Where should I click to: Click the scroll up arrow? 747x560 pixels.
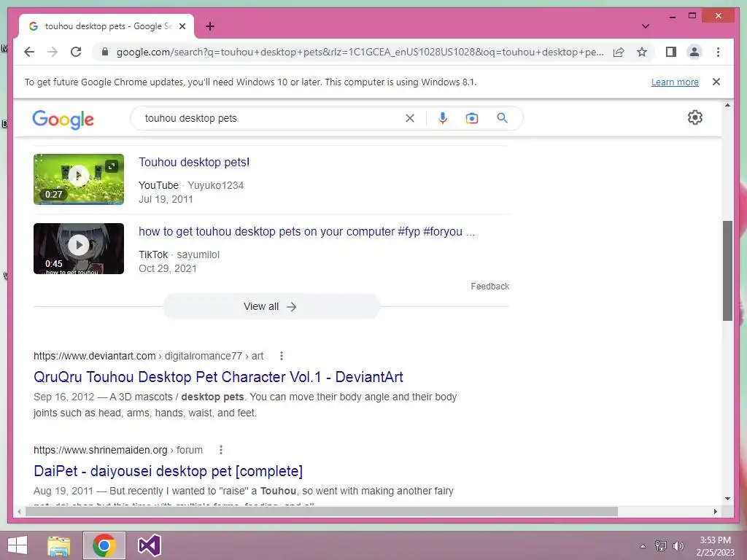(727, 105)
